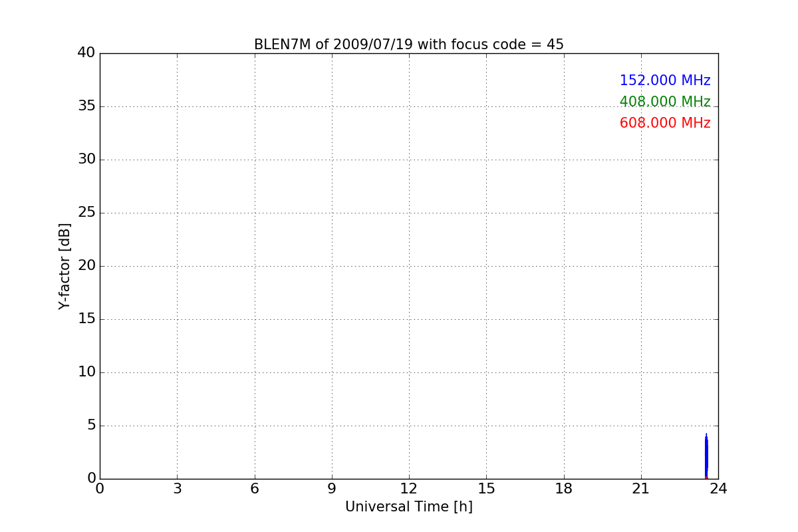Viewport: 798px width, 532px height.
Task: Click the Universal Time [h] axis label
Action: 408,507
